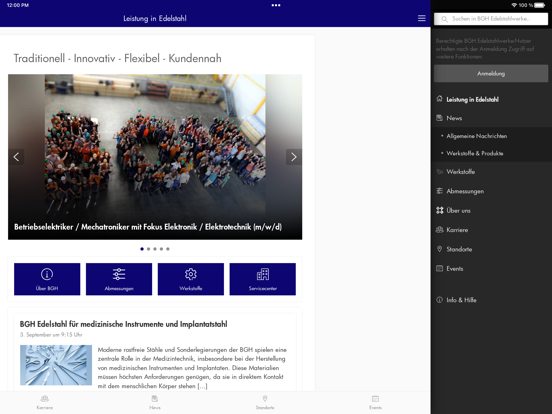Select the fourth carousel dot
552x414 pixels.
(161, 249)
